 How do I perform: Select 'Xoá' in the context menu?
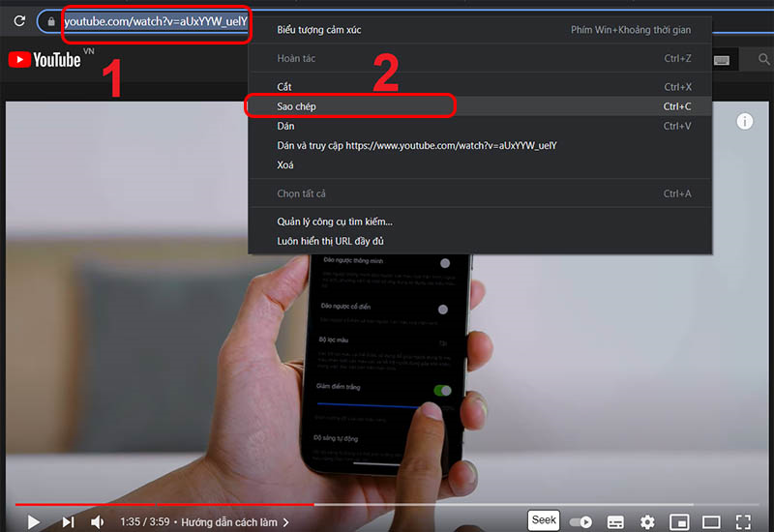pos(480,164)
